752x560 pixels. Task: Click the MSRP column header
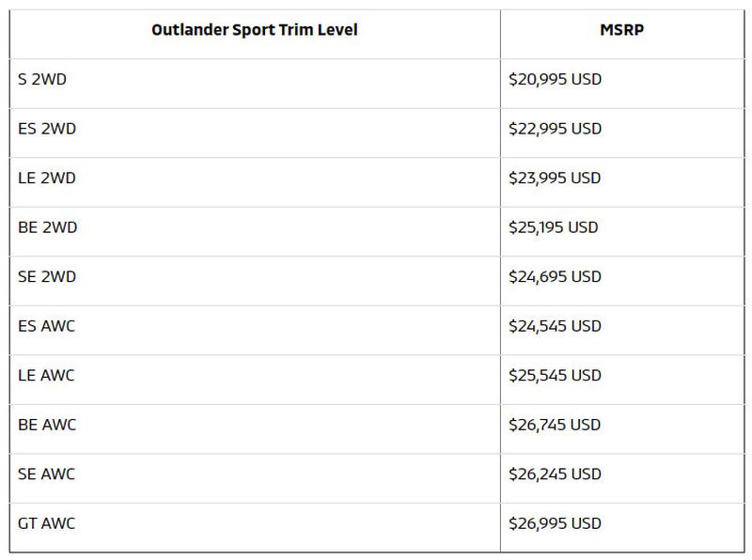tap(621, 30)
